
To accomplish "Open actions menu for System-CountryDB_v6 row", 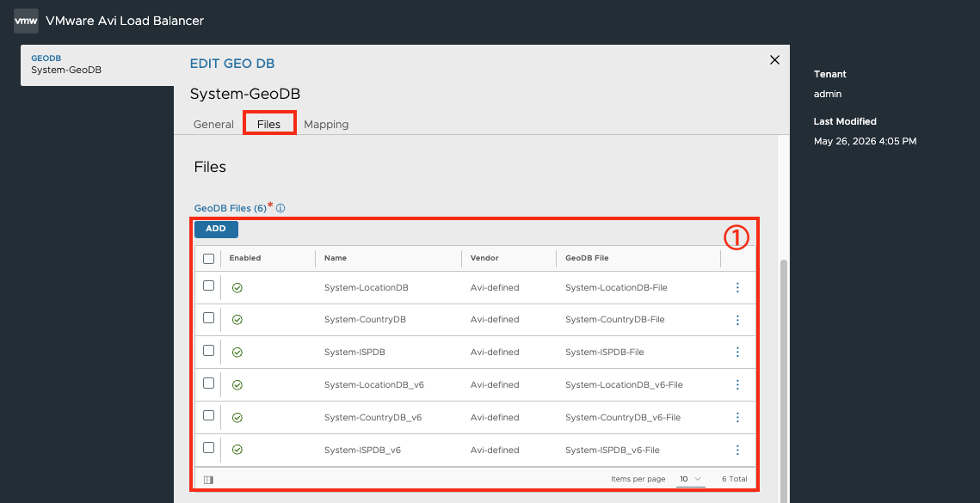I will coord(737,417).
